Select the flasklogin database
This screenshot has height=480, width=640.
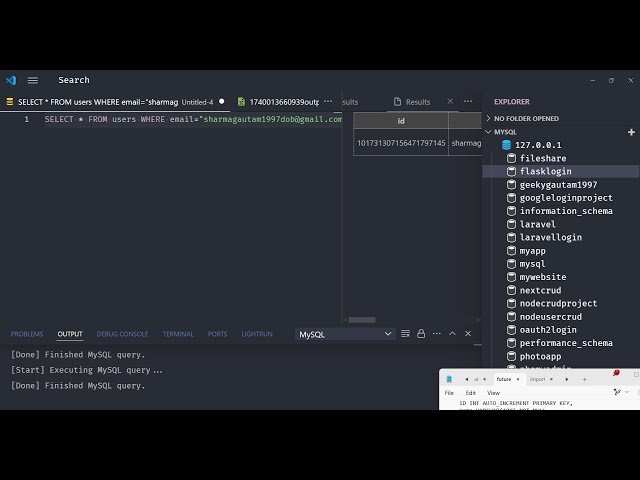click(545, 172)
